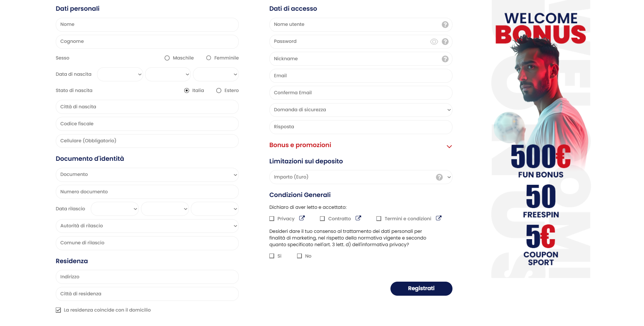Open third Data rilascio dropdown
The image size is (644, 326).
point(215,209)
